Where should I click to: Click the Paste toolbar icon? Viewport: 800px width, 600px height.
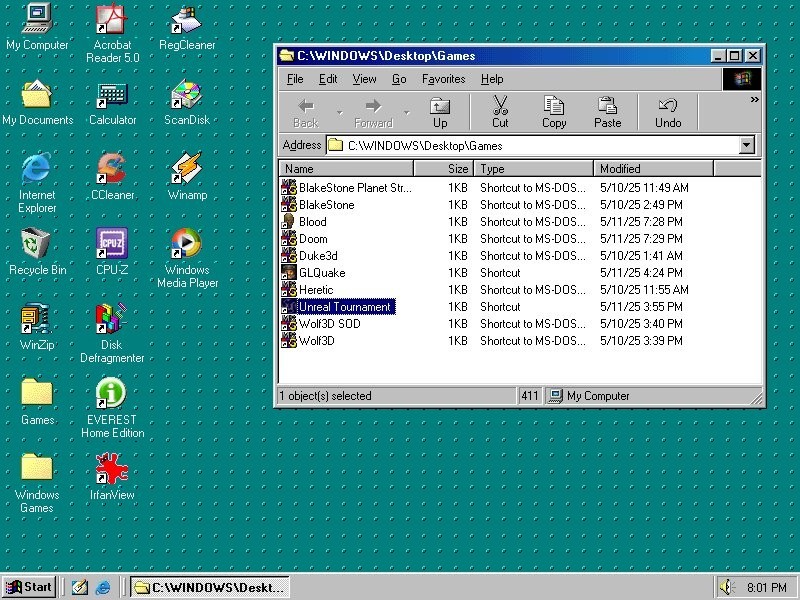(x=607, y=111)
